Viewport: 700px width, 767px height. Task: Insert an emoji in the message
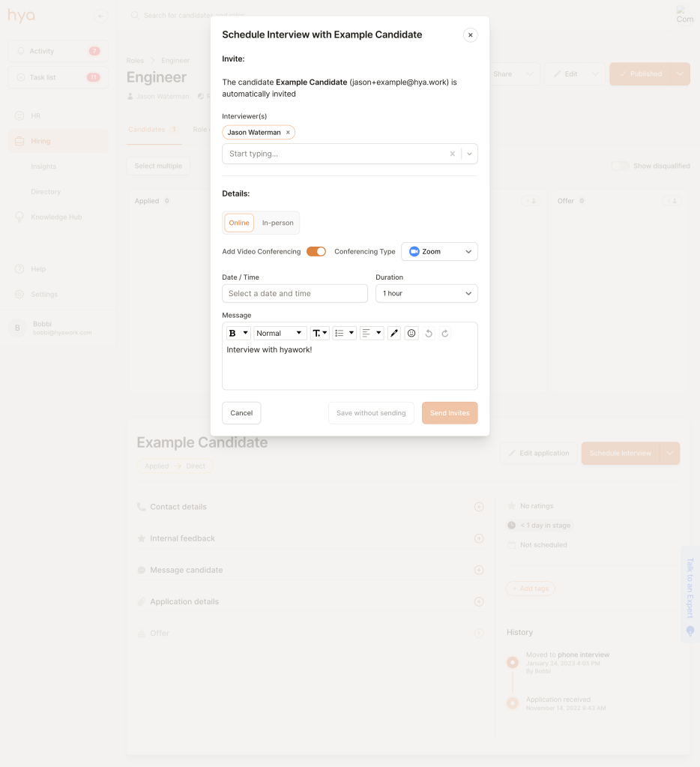pyautogui.click(x=411, y=333)
